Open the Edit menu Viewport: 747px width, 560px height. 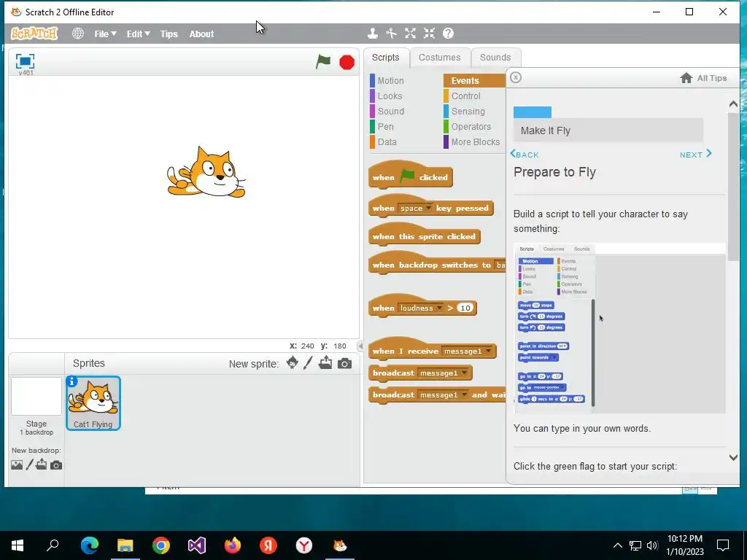(x=138, y=34)
